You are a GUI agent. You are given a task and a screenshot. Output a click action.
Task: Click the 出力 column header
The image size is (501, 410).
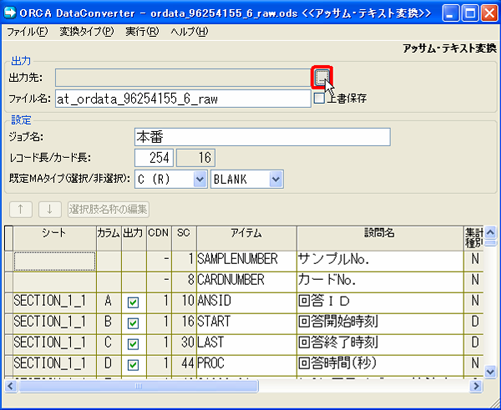click(134, 238)
